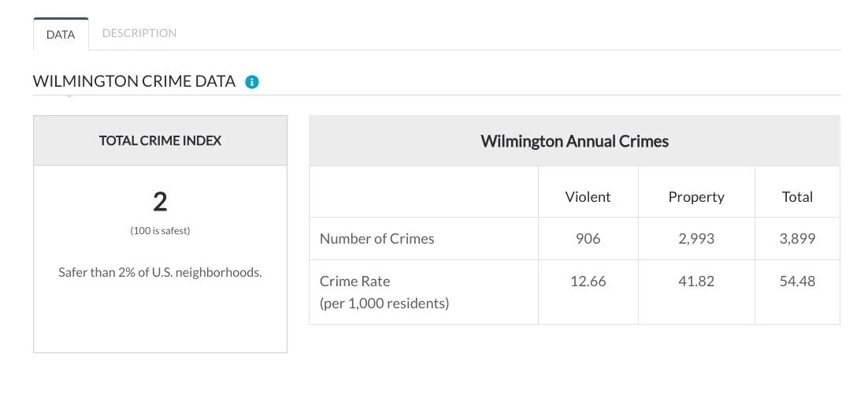Viewport: 868px width, 410px height.
Task: Click the Wilmington Crime Data heading
Action: pos(134,81)
